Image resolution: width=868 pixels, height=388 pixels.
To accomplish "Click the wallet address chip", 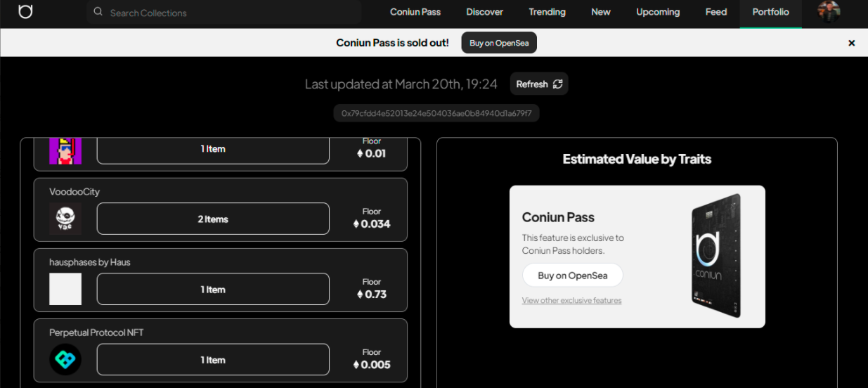I will tap(436, 113).
